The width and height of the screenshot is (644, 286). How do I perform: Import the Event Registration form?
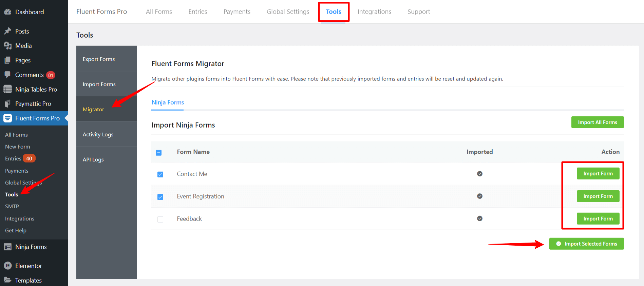(598, 196)
